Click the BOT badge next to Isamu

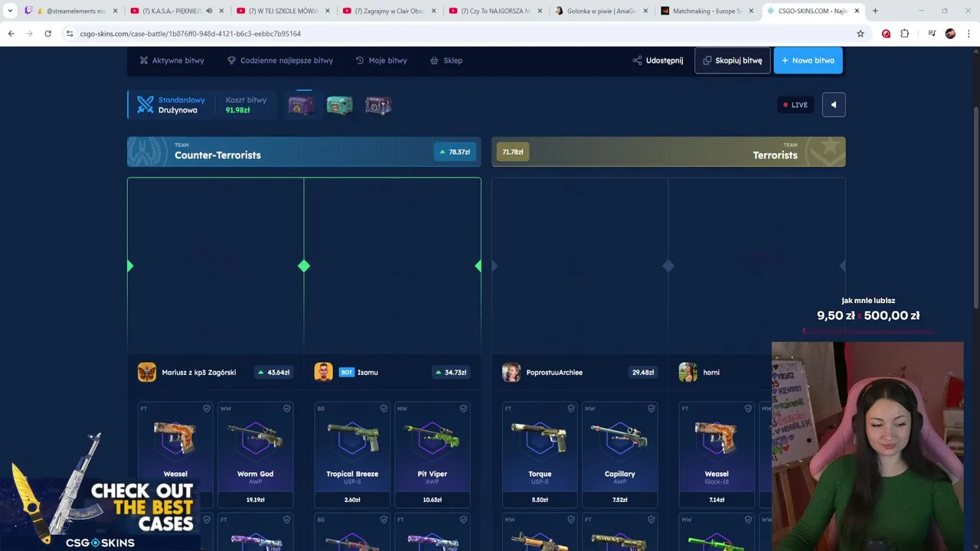pos(346,373)
